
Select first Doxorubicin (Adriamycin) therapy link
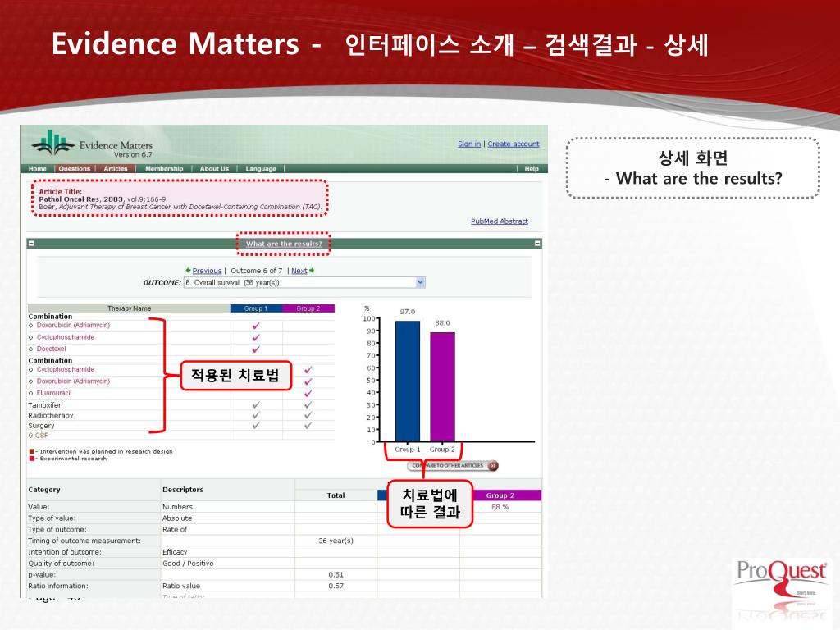73,325
